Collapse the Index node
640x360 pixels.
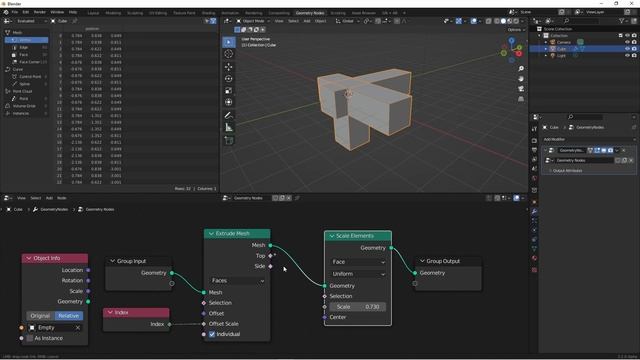(x=110, y=313)
